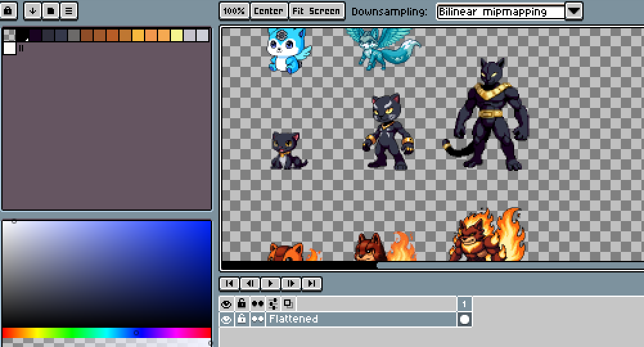This screenshot has height=347, width=644.
Task: Select the Flattened layer name
Action: click(361, 319)
